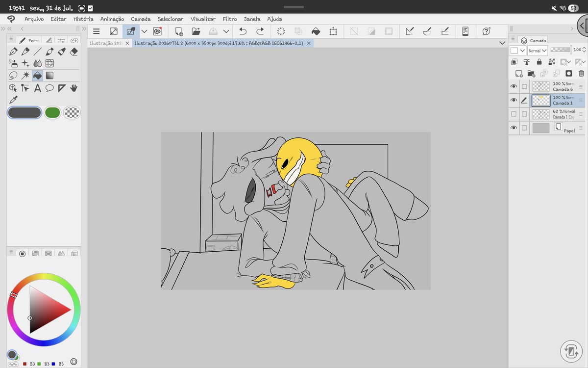Select the Ruler triangle tool
588x368 pixels.
pyautogui.click(x=62, y=88)
